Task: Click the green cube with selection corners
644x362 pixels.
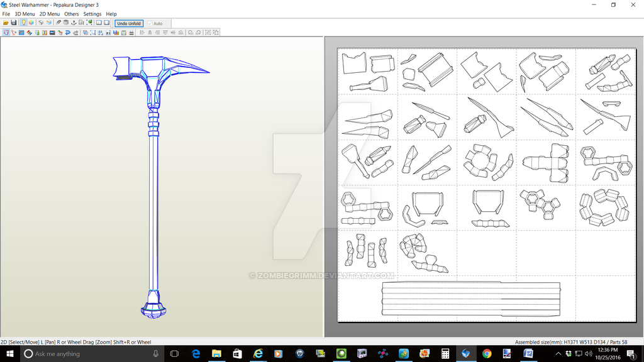Action: 89,23
